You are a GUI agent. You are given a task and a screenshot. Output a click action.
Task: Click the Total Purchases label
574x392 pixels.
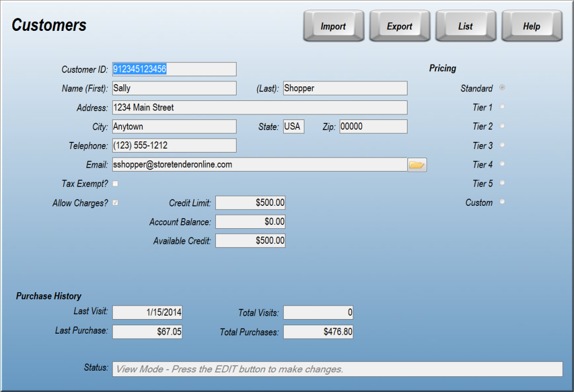[x=249, y=333]
